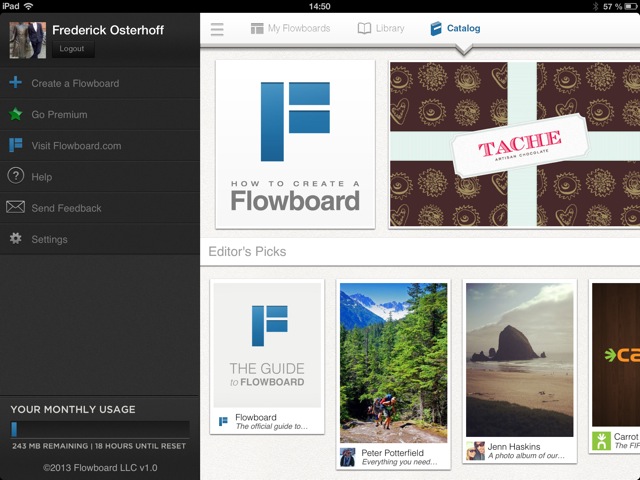Screen dimensions: 640x480
Task: Open the Tache Artisan Chocolate featured board
Action: coord(514,144)
